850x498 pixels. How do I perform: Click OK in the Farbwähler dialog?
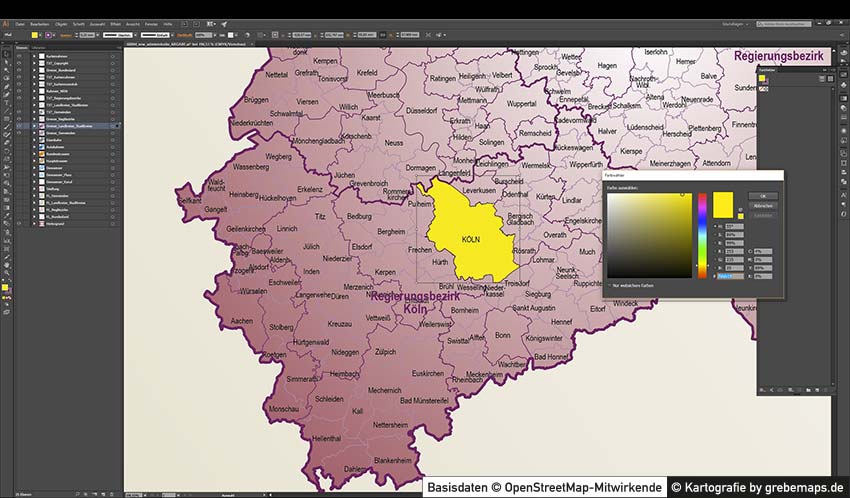pos(762,196)
